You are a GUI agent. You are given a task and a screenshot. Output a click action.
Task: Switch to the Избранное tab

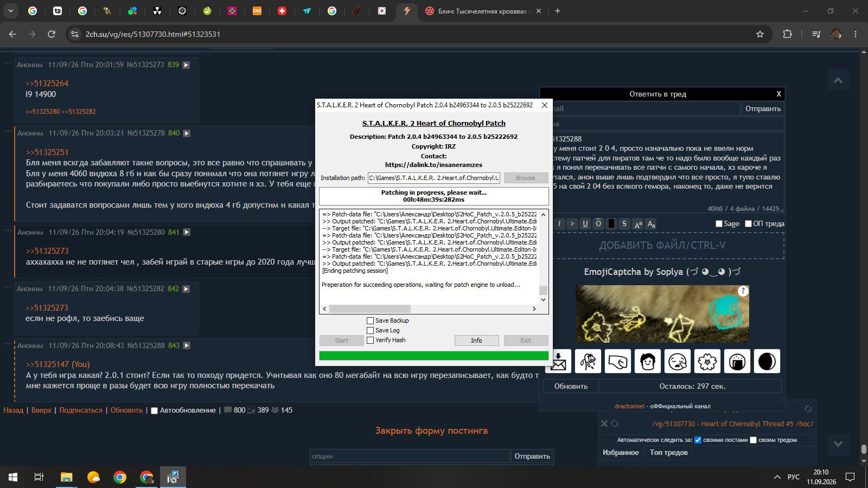621,452
